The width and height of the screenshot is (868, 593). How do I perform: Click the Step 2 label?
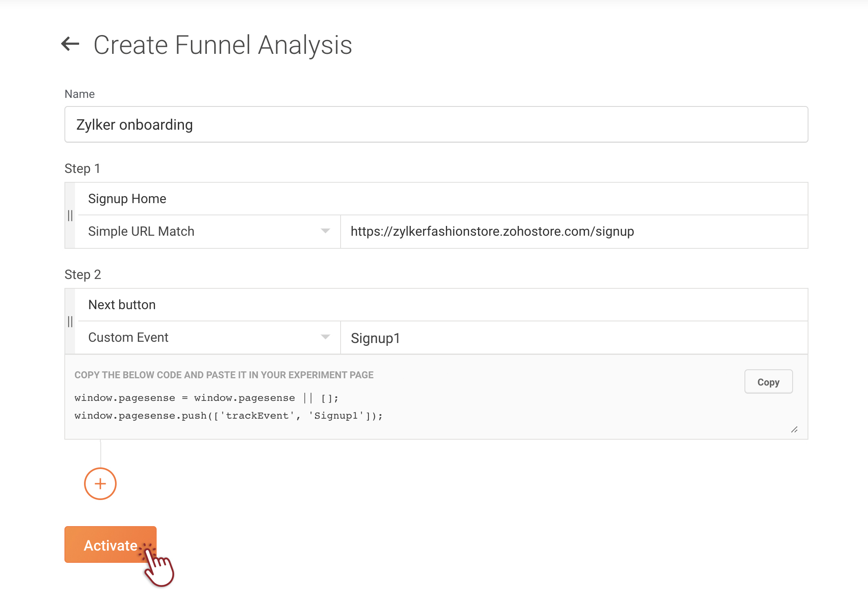tap(83, 274)
